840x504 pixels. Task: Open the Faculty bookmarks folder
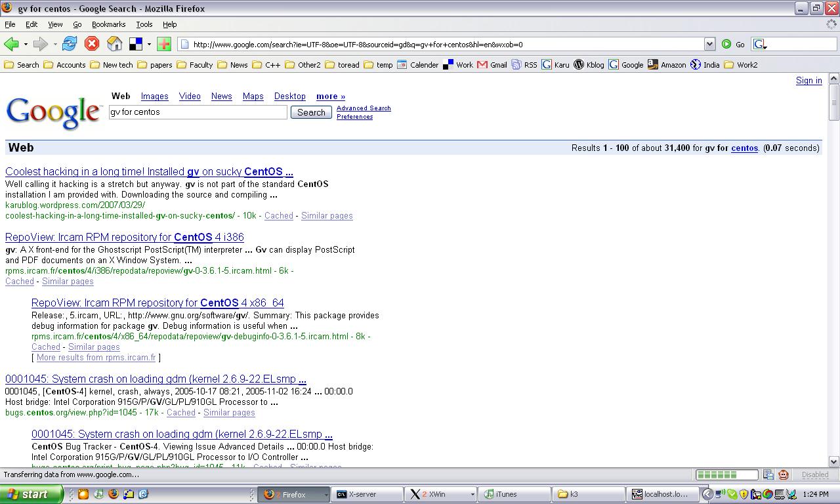(194, 64)
